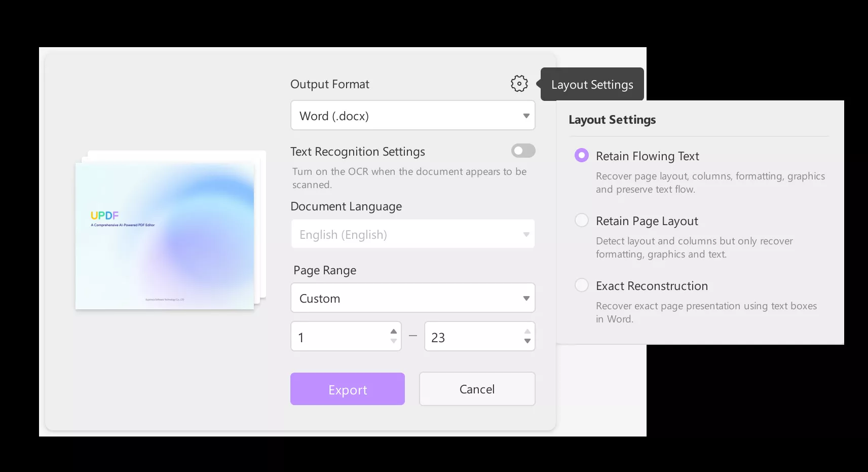Click the Page Range dropdown chevron

(526, 298)
